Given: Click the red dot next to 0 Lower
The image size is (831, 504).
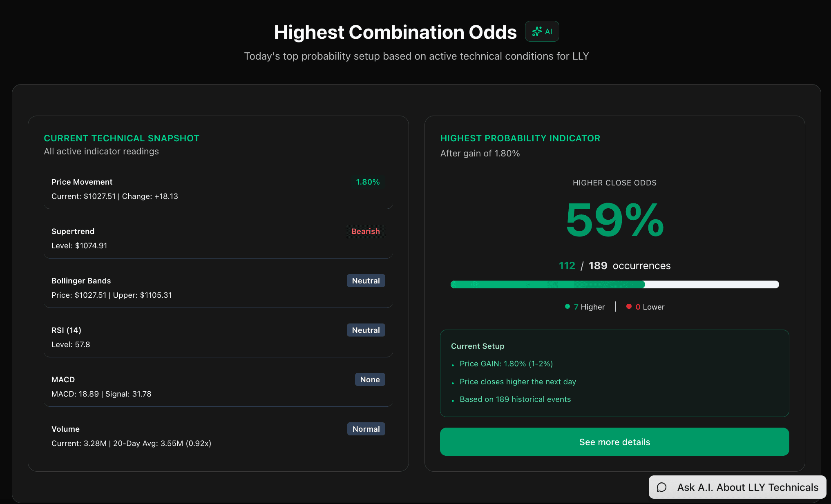Looking at the screenshot, I should (x=629, y=306).
